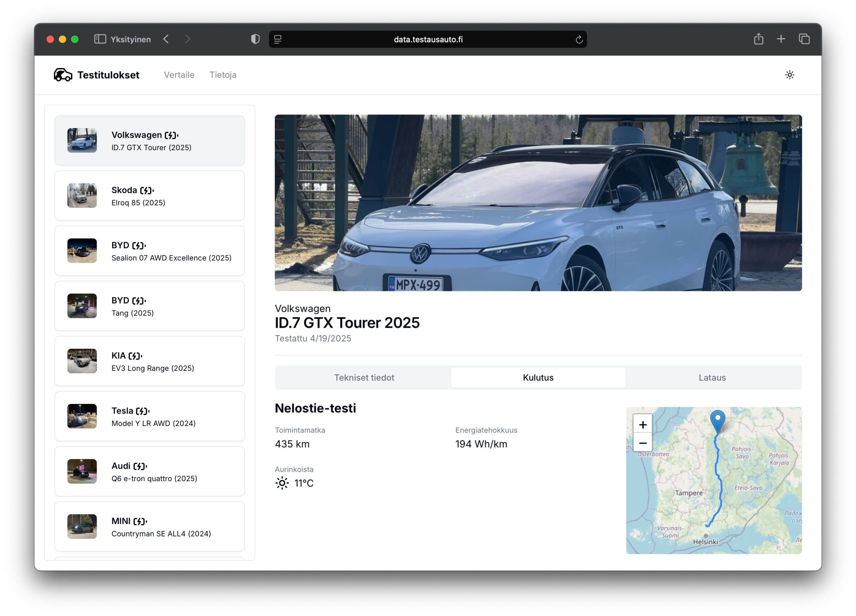Click the Skoda Elroq thumbnail image

82,196
